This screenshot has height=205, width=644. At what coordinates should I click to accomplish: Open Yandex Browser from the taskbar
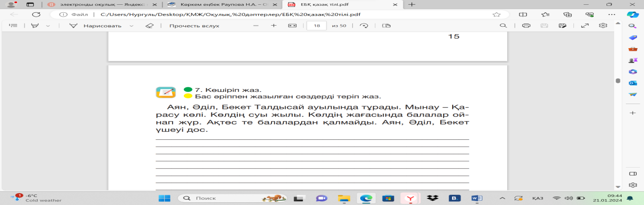pyautogui.click(x=410, y=198)
